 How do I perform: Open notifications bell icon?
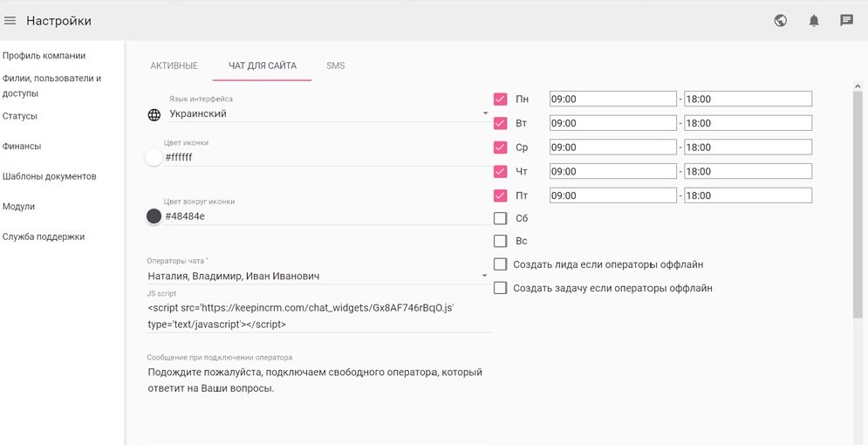coord(814,21)
